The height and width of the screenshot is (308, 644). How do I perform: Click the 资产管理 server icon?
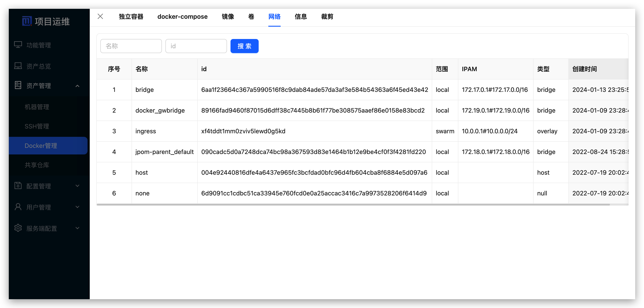pos(18,85)
